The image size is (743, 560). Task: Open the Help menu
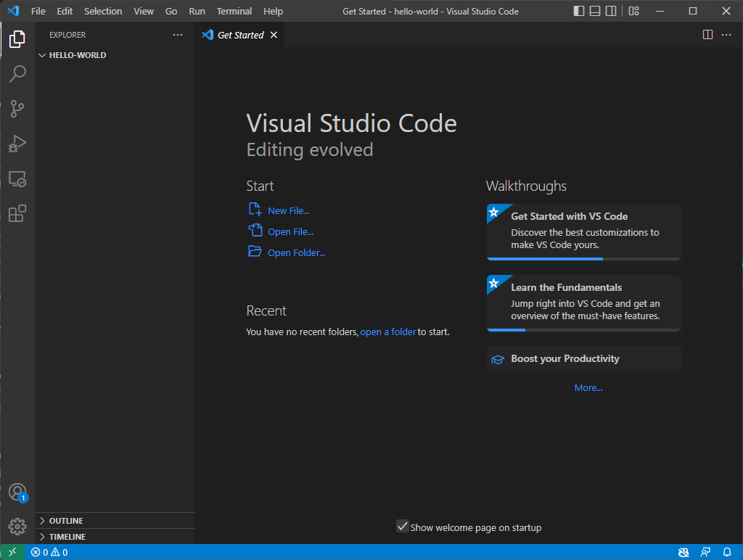tap(274, 11)
